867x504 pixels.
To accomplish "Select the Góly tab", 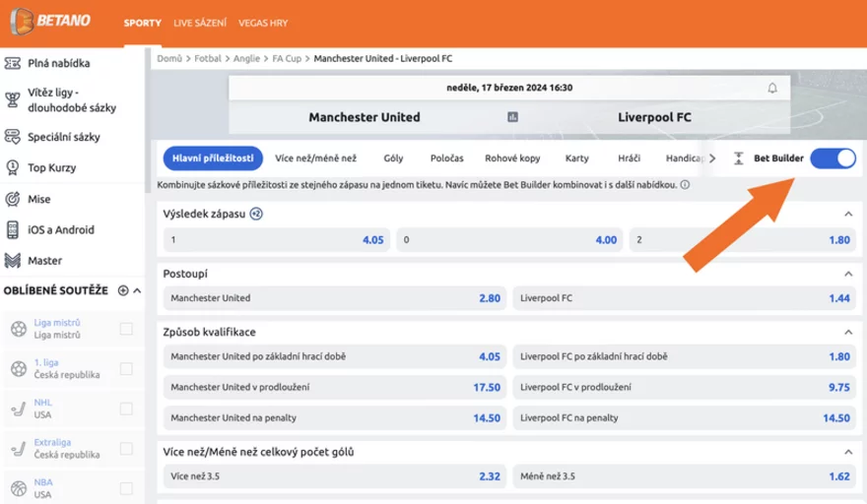I will coord(393,158).
